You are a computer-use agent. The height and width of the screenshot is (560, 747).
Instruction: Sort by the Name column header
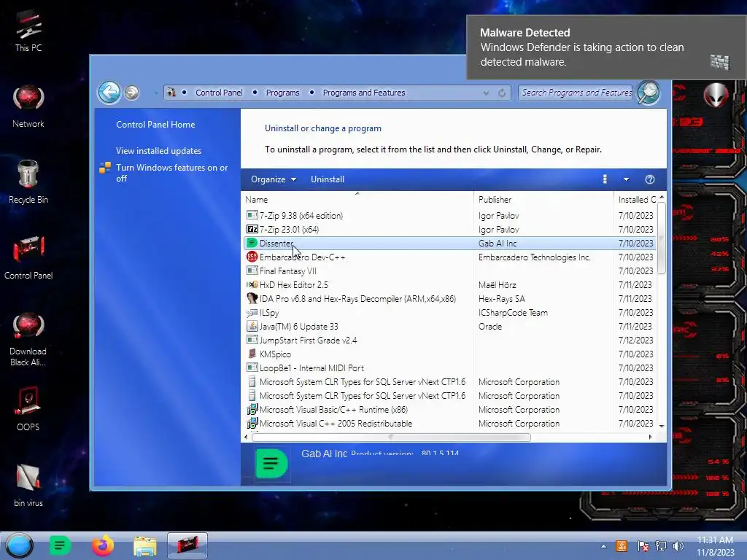357,200
